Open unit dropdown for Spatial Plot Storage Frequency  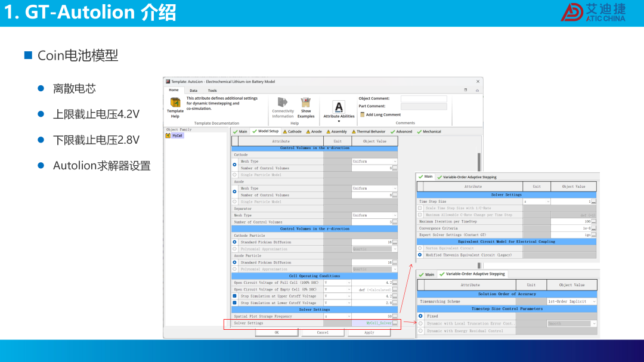click(337, 317)
